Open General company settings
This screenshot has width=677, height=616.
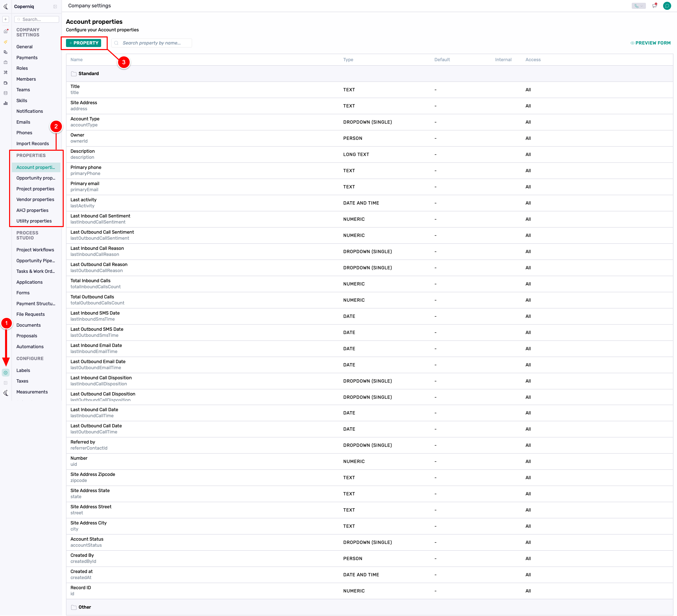pyautogui.click(x=25, y=47)
